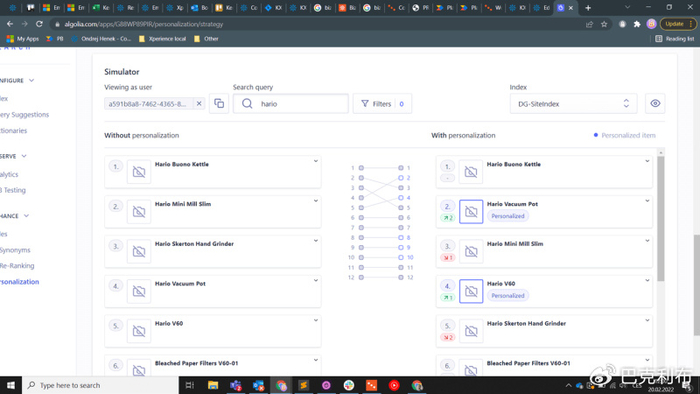Bookmark the page with the star icon
Image resolution: width=700 pixels, height=394 pixels.
tap(604, 24)
